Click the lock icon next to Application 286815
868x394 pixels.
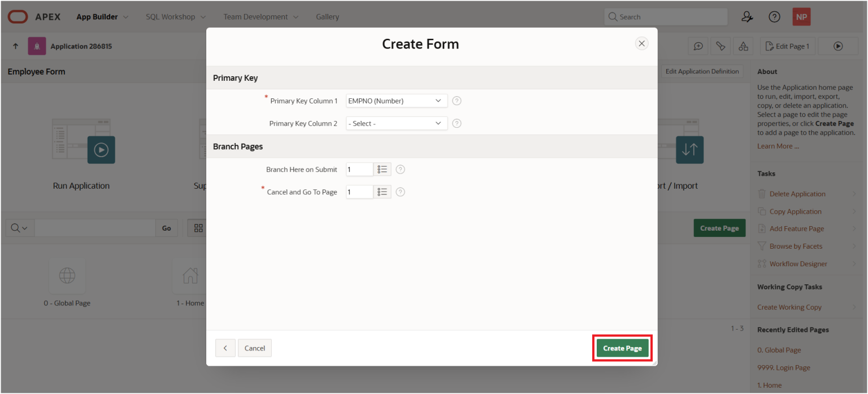36,46
